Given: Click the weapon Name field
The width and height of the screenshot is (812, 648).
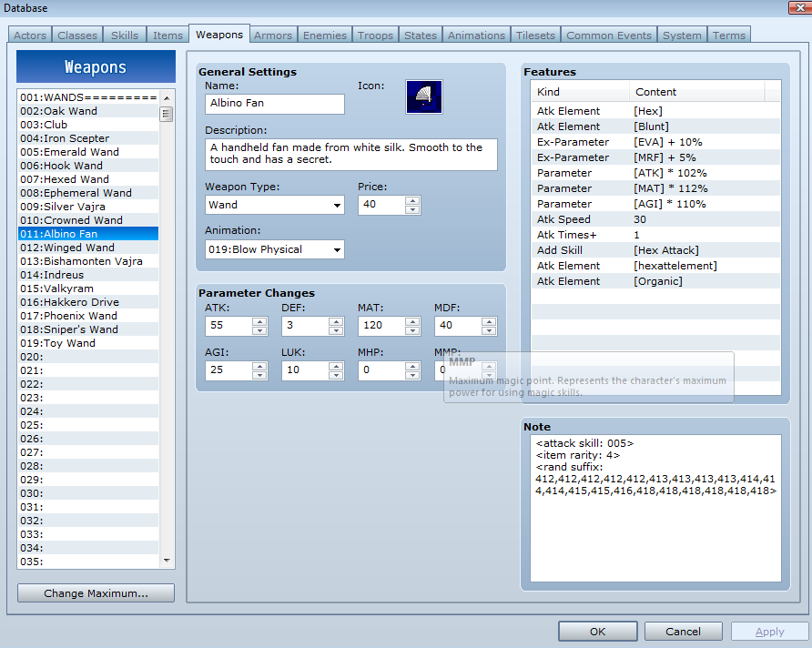Looking at the screenshot, I should pos(275,104).
